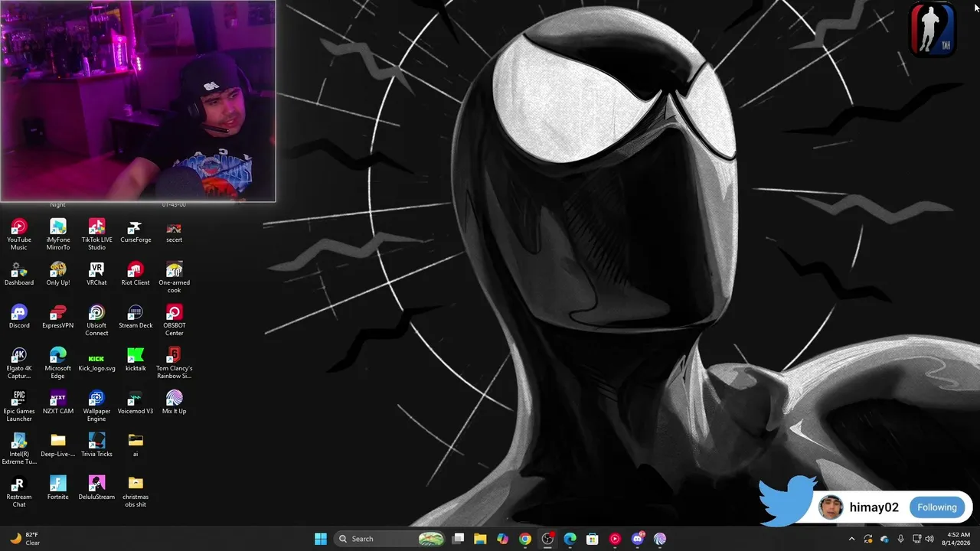This screenshot has width=980, height=551.
Task: Select the One-armed cook desktop icon
Action: click(175, 277)
